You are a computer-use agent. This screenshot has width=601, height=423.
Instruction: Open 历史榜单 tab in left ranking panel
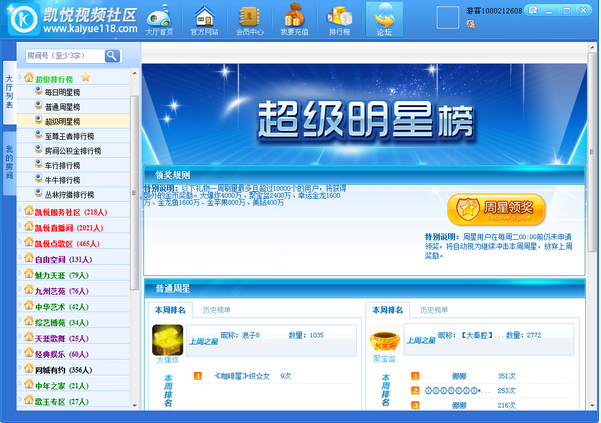210,310
